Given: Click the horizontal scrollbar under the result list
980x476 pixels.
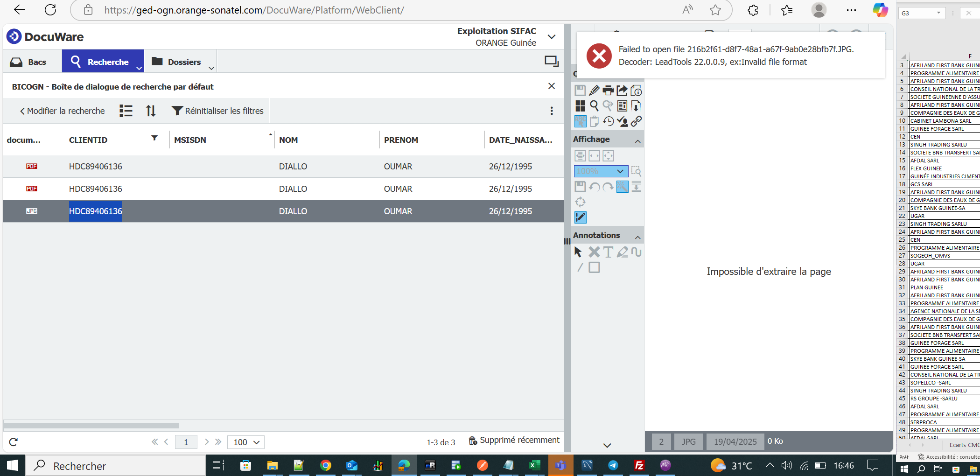Looking at the screenshot, I should point(91,426).
